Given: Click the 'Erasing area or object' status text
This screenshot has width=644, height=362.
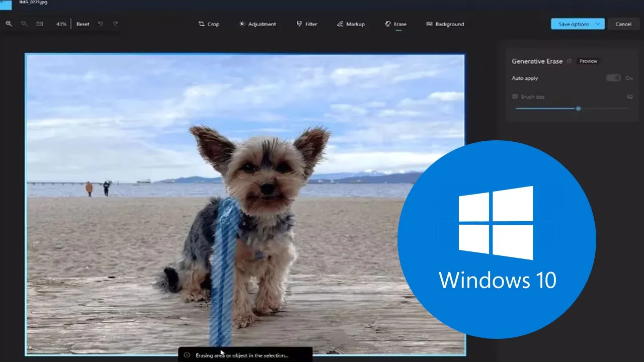Looking at the screenshot, I should point(242,355).
